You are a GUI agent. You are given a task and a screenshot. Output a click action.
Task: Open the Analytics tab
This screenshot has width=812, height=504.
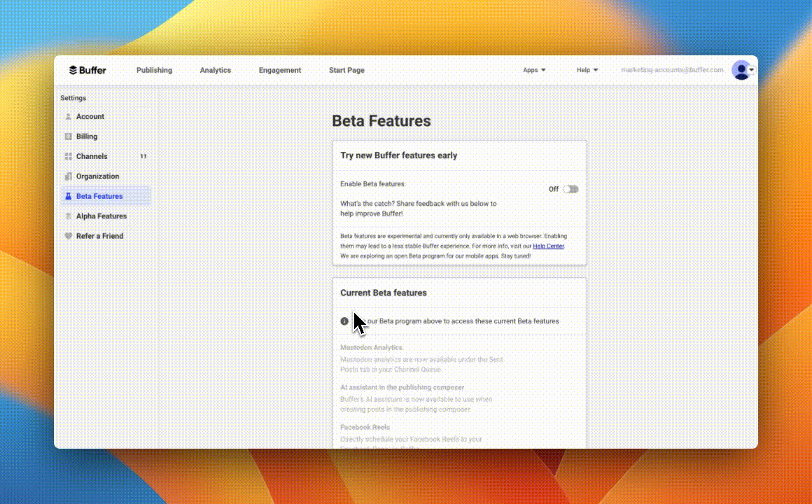point(216,70)
